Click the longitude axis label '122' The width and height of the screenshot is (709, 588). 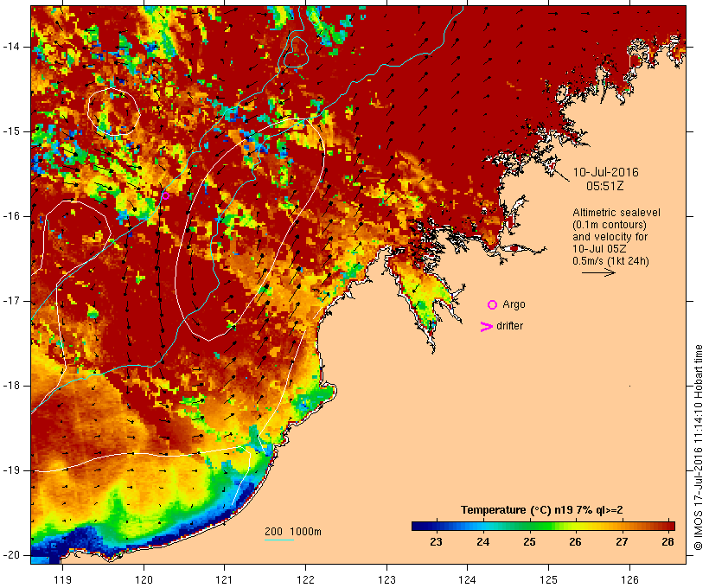(x=306, y=579)
